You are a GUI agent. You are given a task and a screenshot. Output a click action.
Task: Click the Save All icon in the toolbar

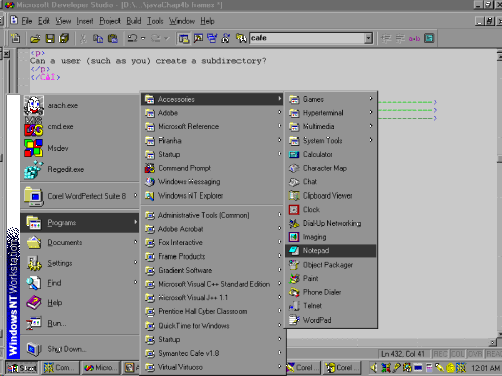(x=64, y=38)
